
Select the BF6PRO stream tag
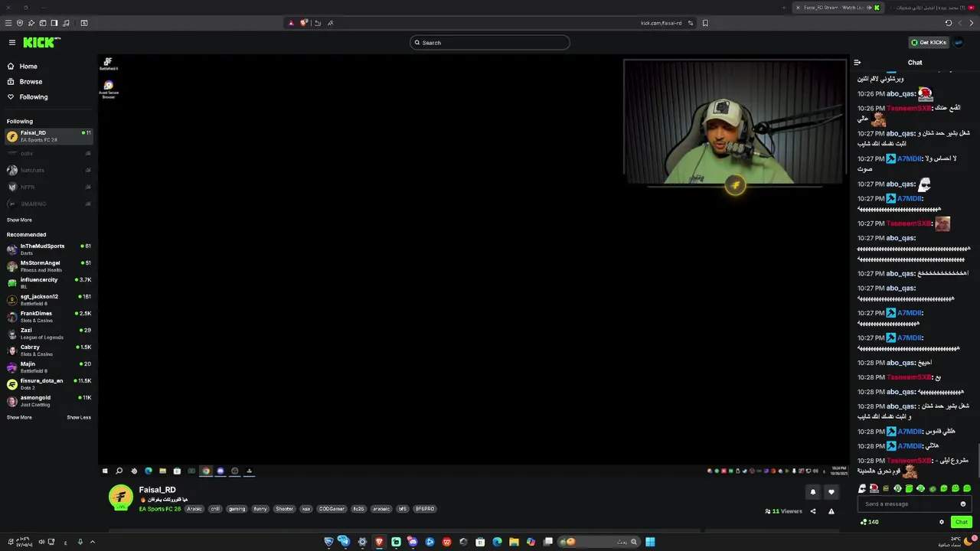point(425,509)
